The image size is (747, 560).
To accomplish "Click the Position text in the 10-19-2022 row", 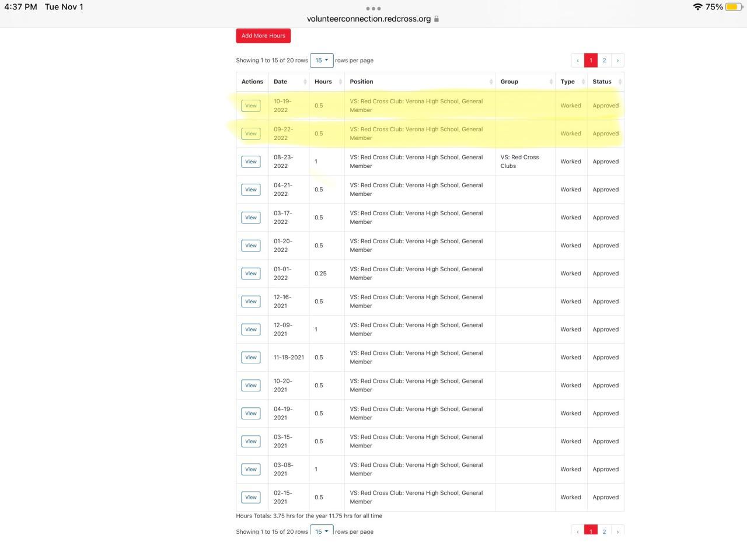I will pos(416,106).
